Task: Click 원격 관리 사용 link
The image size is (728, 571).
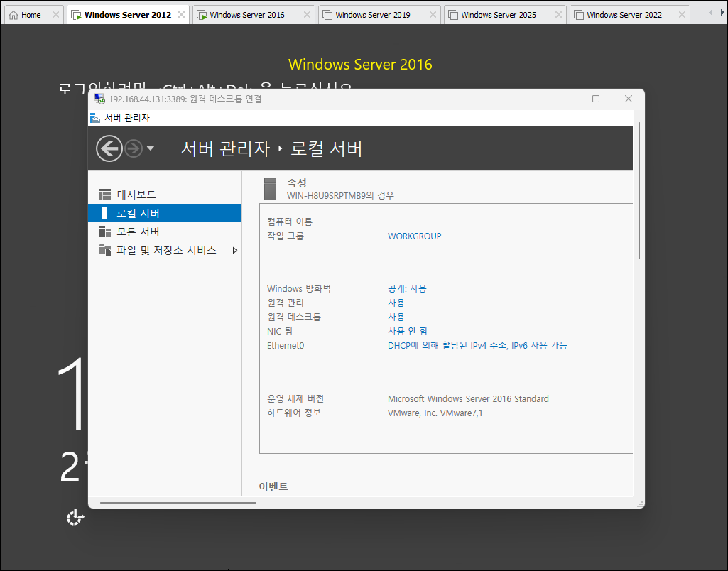Action: pyautogui.click(x=396, y=303)
